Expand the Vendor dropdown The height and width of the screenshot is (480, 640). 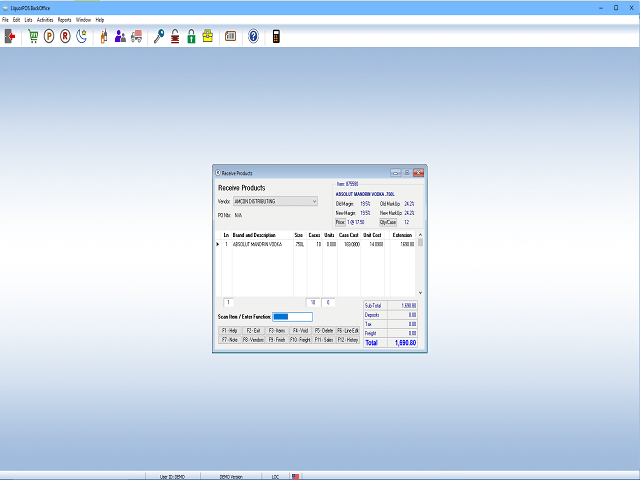pyautogui.click(x=313, y=201)
